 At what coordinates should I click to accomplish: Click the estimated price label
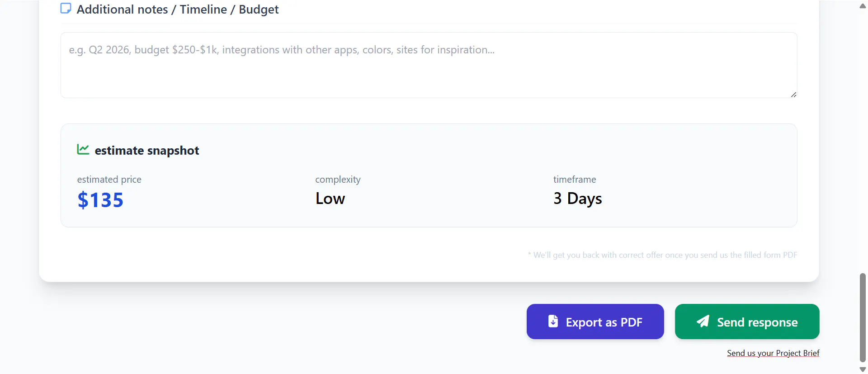(109, 180)
